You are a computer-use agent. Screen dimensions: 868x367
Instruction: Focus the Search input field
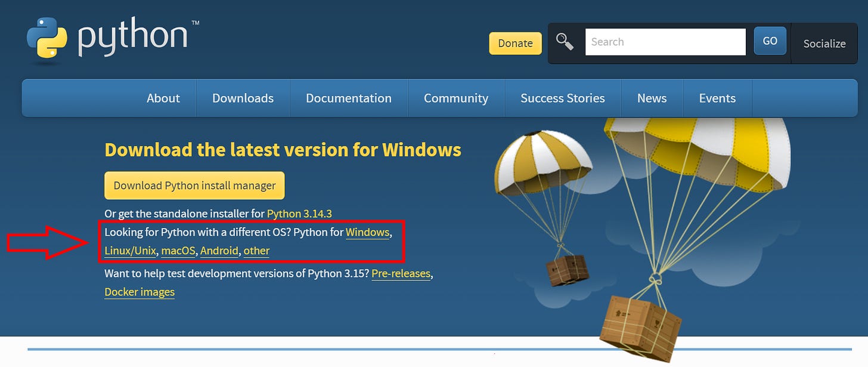[x=665, y=42]
